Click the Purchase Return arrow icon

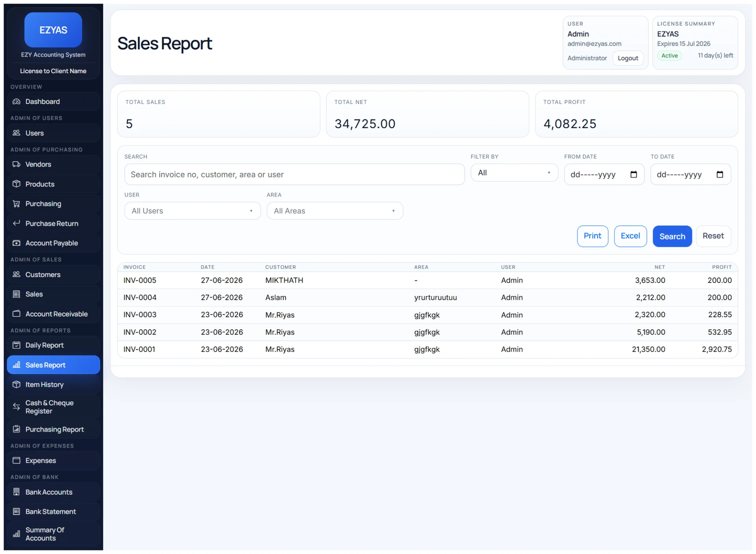(16, 223)
